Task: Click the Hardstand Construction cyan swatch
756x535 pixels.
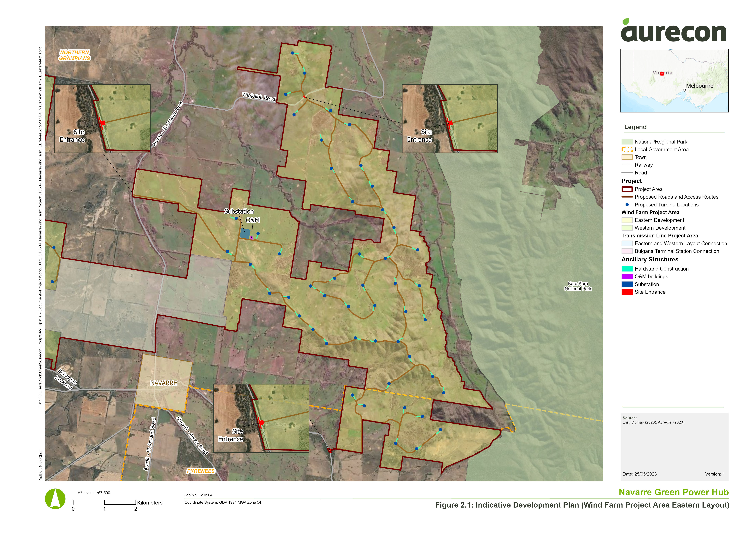Action: pos(627,269)
